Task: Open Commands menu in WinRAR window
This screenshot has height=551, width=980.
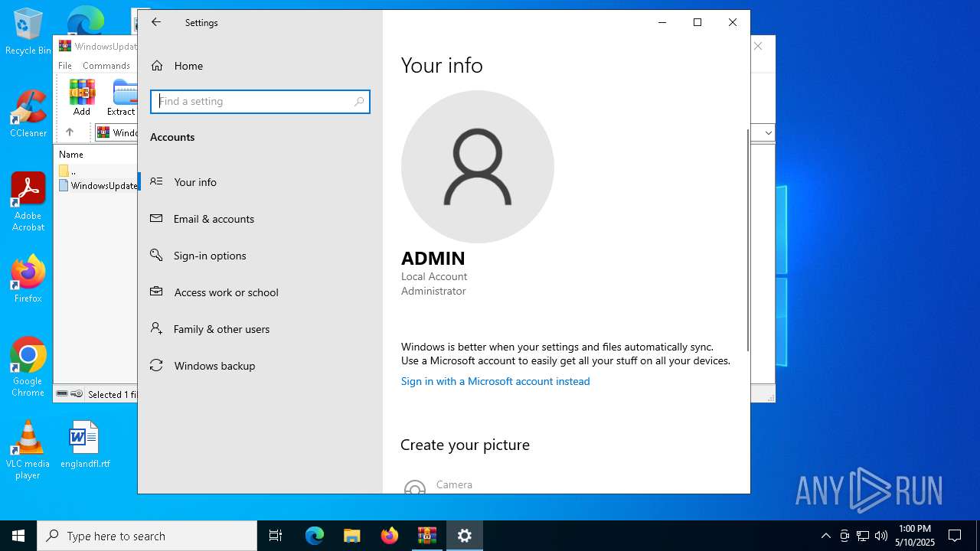Action: [106, 66]
